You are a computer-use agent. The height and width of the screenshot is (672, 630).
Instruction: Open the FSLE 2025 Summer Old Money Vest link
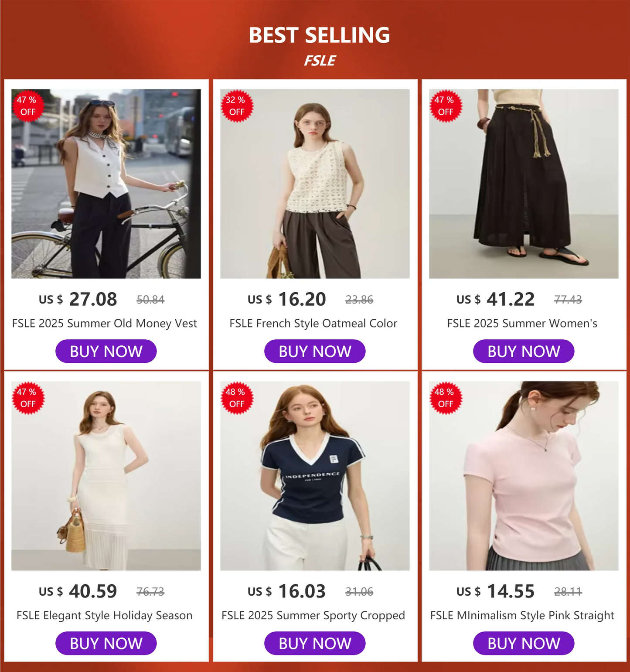pyautogui.click(x=104, y=323)
